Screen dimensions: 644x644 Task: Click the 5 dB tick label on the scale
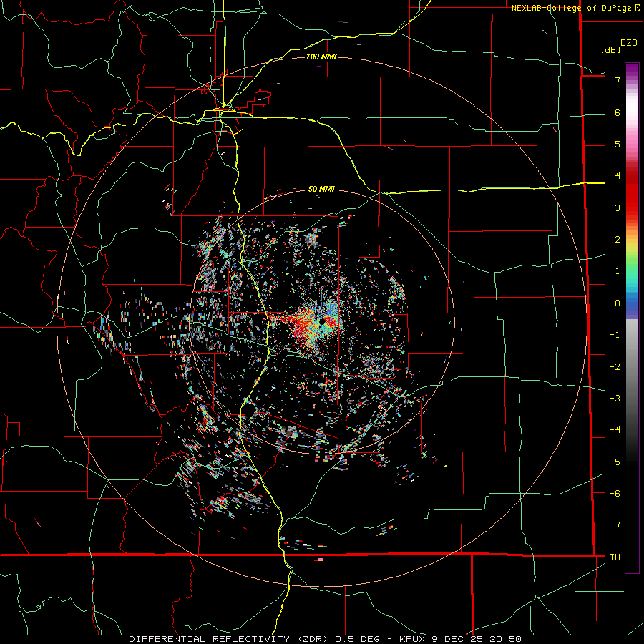click(618, 144)
